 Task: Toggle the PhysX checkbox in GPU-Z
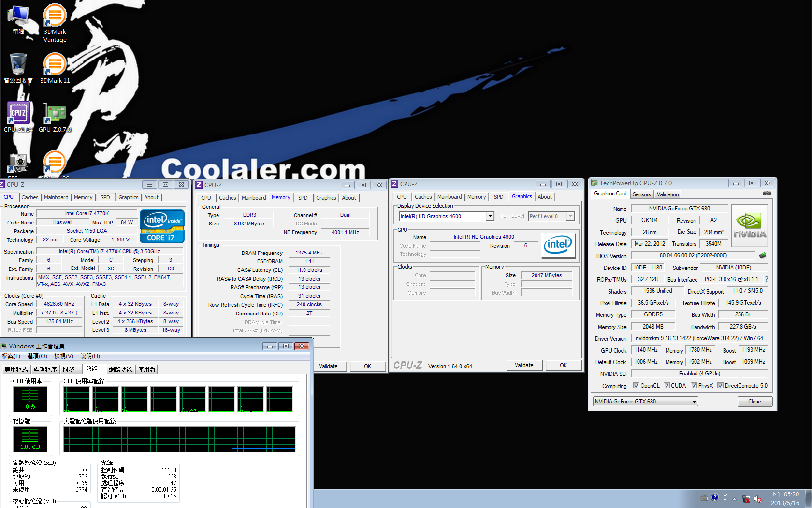pos(694,386)
